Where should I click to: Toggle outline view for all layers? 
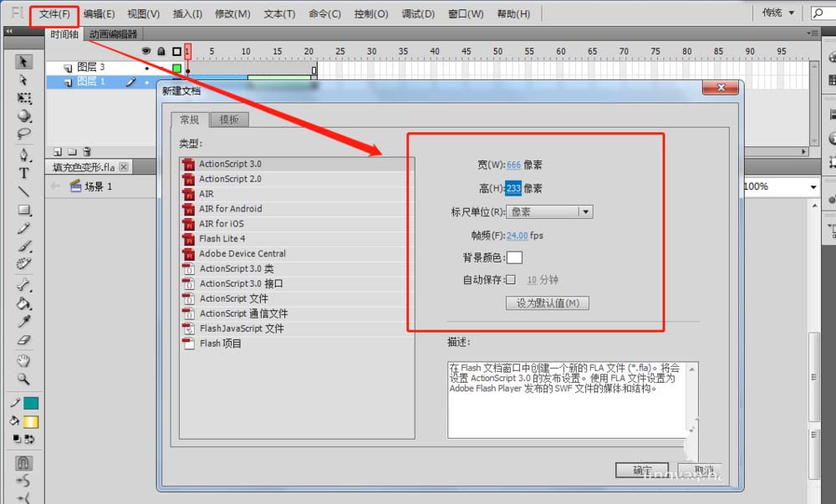pyautogui.click(x=177, y=52)
